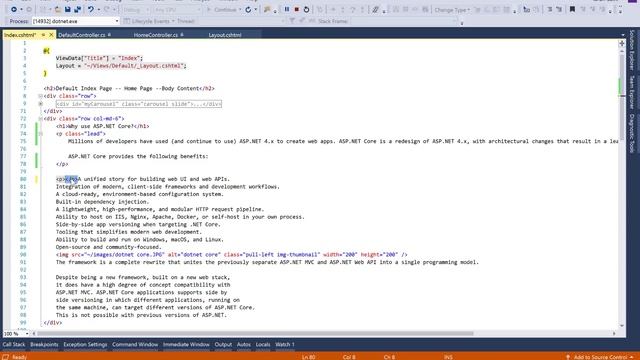Open the Team Explorer side tab
Viewport: 640px width, 360px height.
click(632, 92)
